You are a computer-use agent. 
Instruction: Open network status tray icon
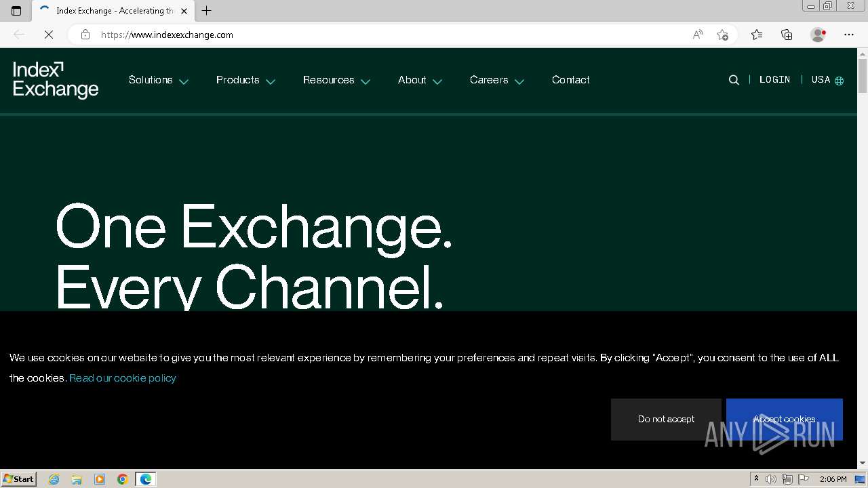787,479
